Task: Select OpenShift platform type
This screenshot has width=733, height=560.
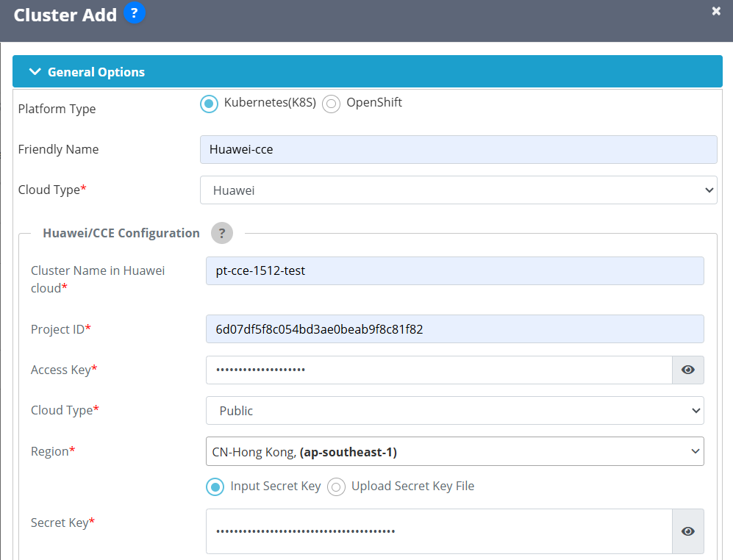Action: pyautogui.click(x=331, y=104)
